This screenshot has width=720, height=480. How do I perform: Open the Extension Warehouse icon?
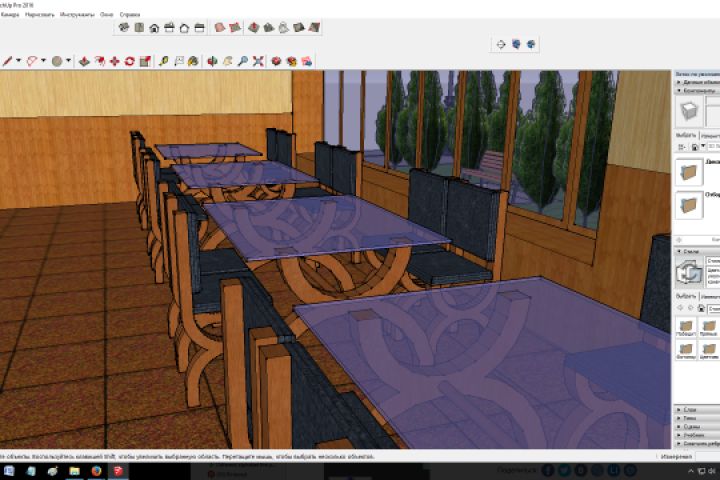(292, 61)
